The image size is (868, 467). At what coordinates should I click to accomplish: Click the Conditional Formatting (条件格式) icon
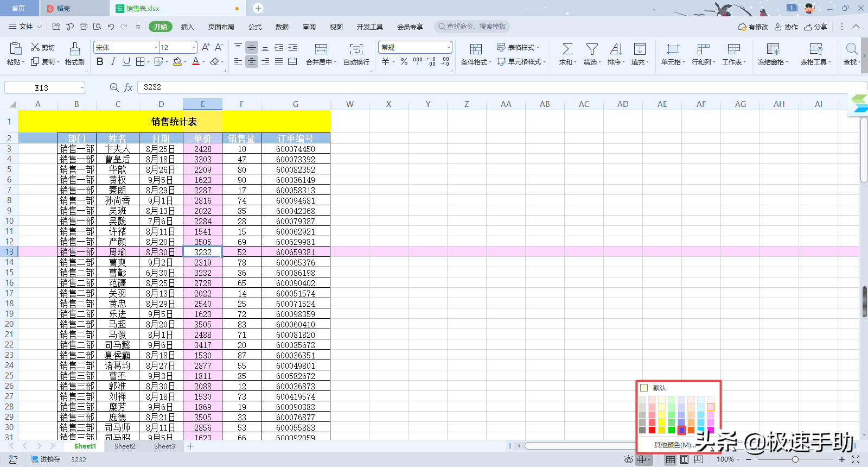(x=476, y=49)
